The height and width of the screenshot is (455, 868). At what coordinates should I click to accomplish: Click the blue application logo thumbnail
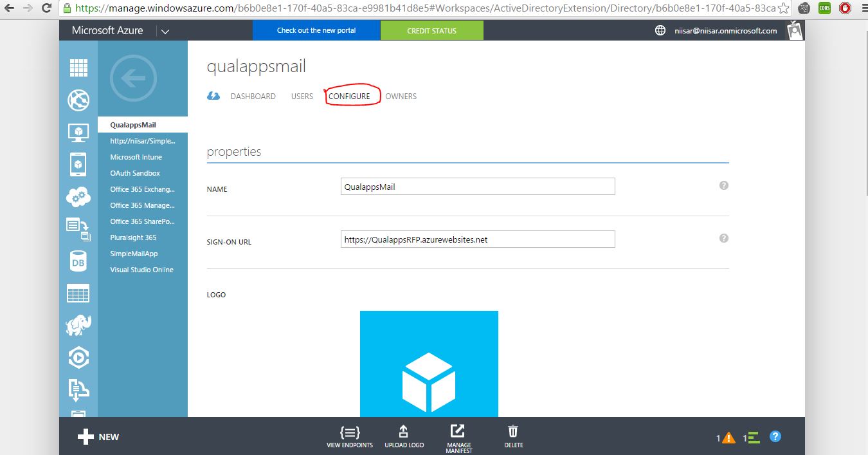429,364
